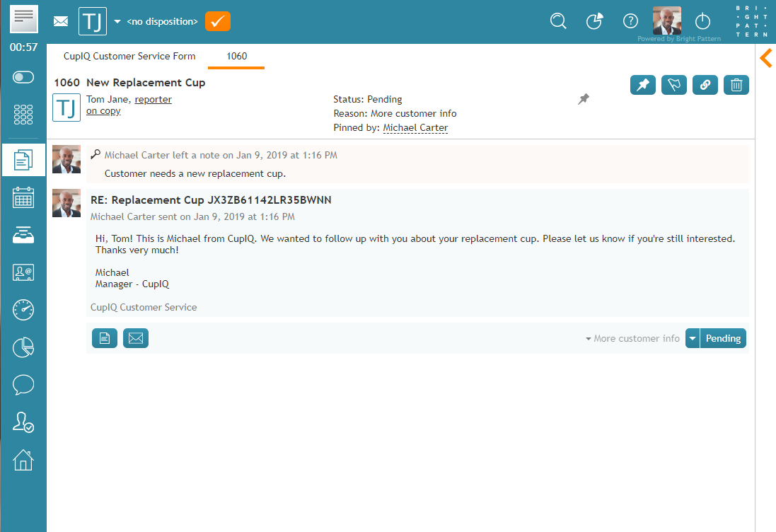Image resolution: width=776 pixels, height=532 pixels.
Task: Open the pie chart reports icon
Action: (23, 347)
